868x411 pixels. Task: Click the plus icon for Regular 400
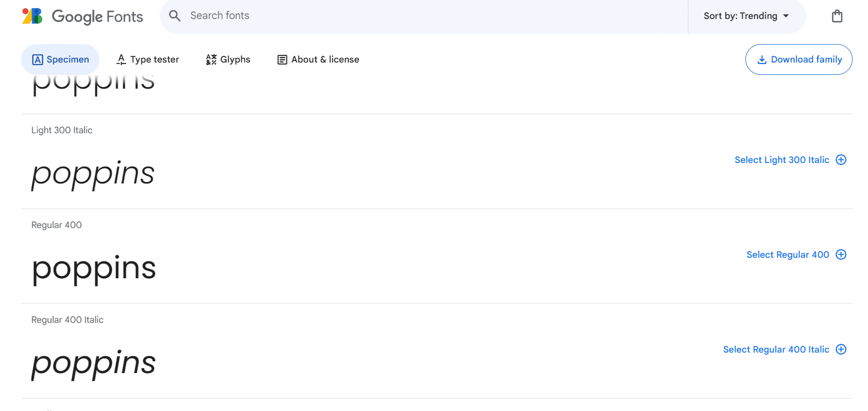pos(841,255)
